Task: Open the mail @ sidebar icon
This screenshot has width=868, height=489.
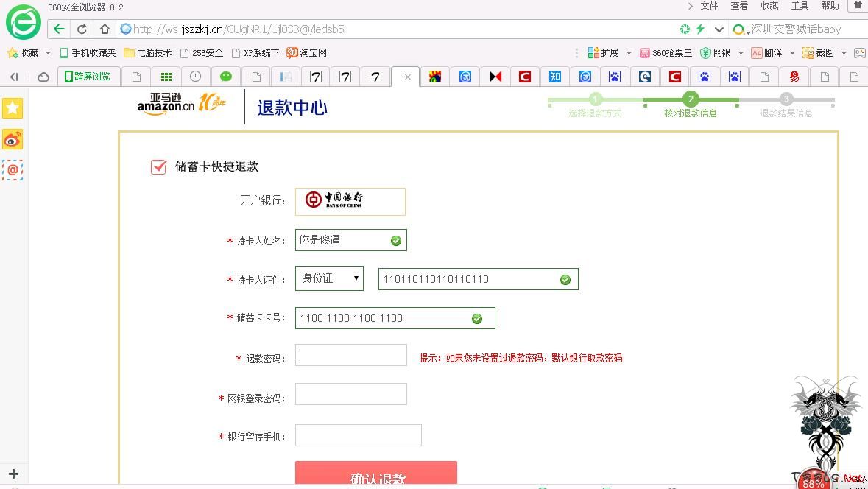Action: [x=13, y=169]
